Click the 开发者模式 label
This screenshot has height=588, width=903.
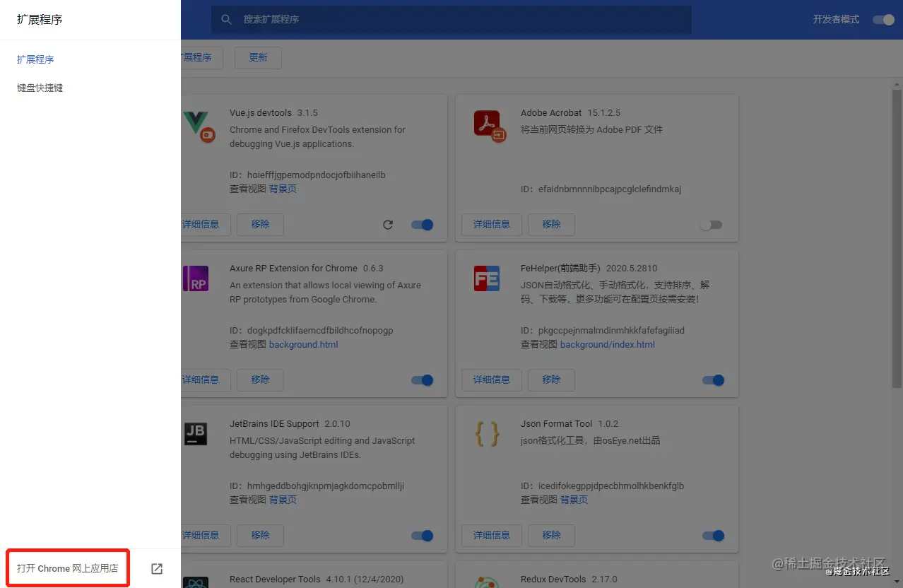[836, 19]
